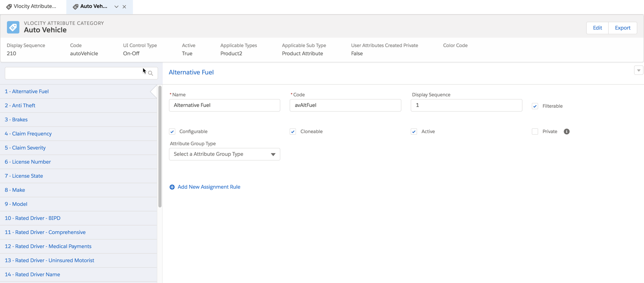The width and height of the screenshot is (644, 283).
Task: Click the Active value True in header
Action: (187, 54)
